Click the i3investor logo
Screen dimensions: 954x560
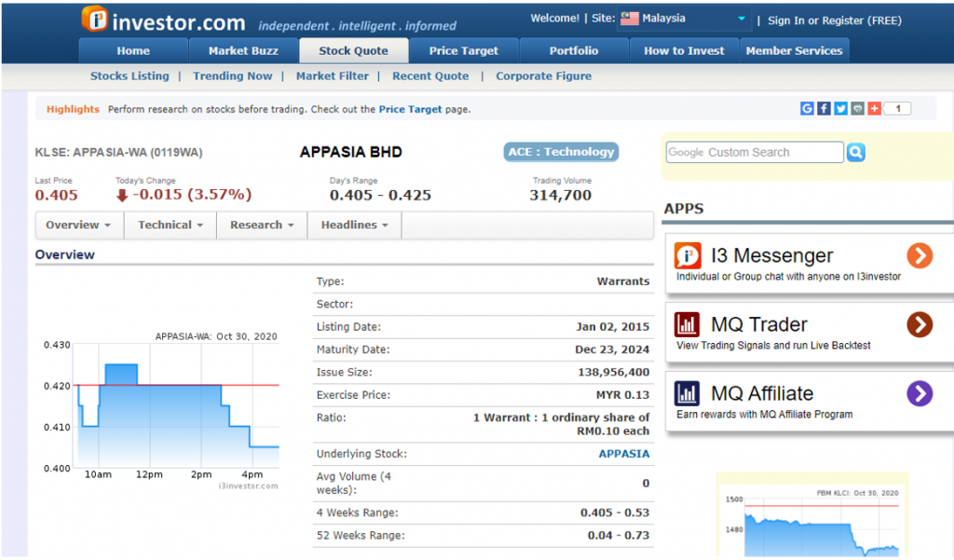tap(163, 20)
